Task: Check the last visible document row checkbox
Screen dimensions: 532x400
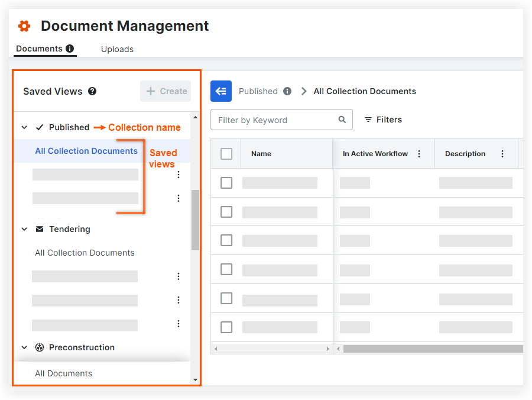Action: pyautogui.click(x=226, y=327)
